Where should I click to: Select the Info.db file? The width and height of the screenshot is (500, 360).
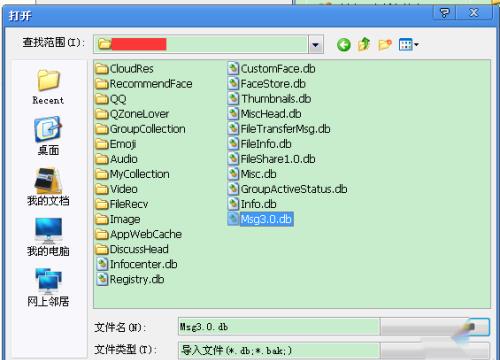tap(252, 204)
